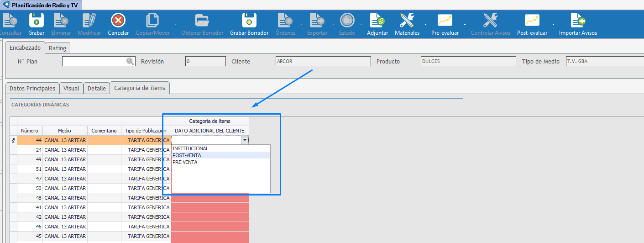This screenshot has height=243, width=644.
Task: Click the Controlar Avisos icon
Action: [x=491, y=21]
